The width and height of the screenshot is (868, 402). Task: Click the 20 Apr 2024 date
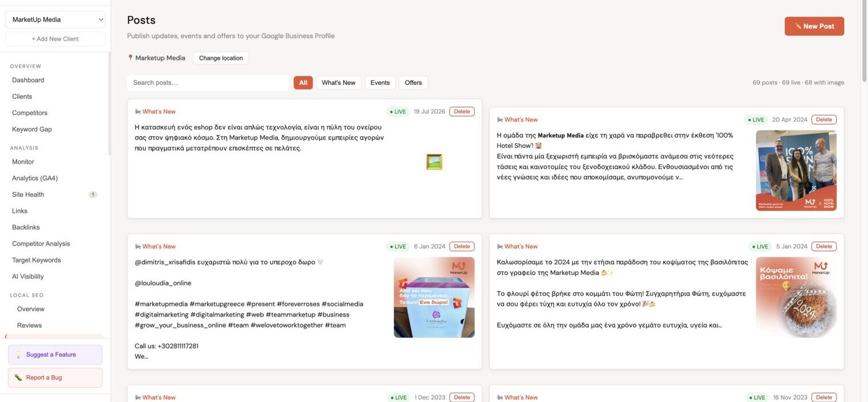(x=789, y=120)
